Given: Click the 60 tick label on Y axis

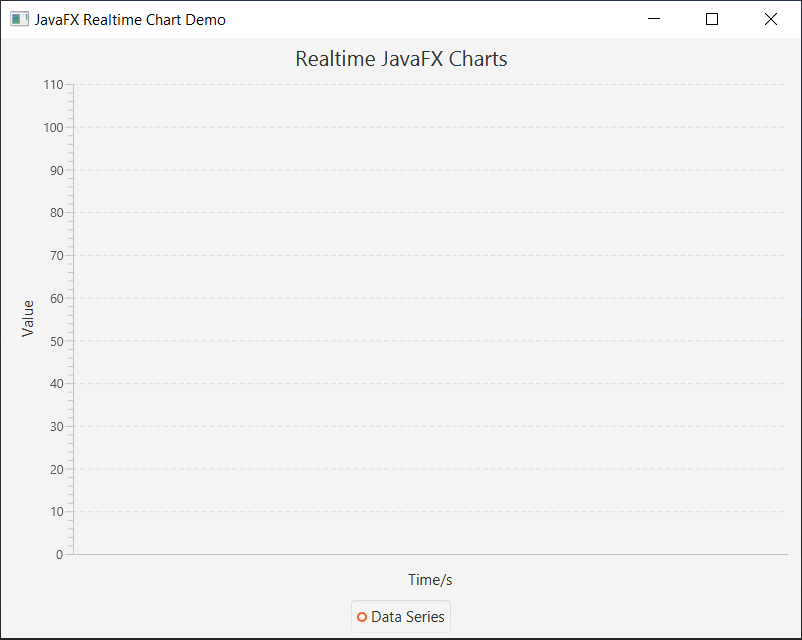Looking at the screenshot, I should click(x=57, y=298).
